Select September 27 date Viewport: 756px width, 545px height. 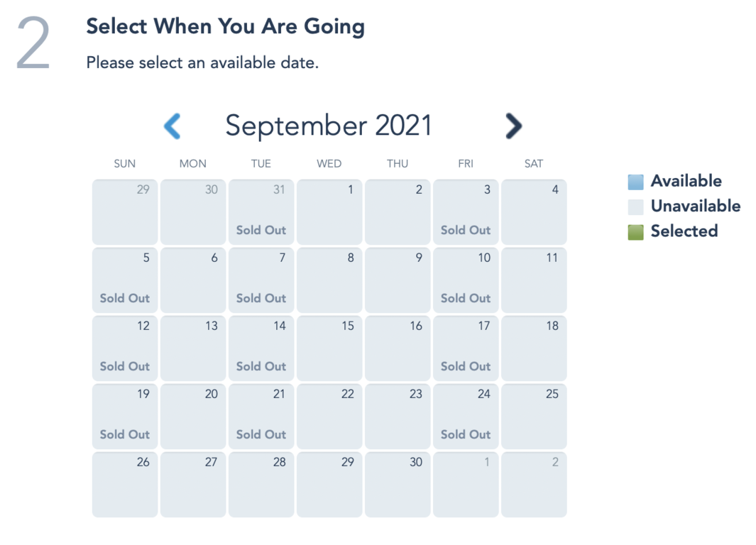tap(193, 484)
